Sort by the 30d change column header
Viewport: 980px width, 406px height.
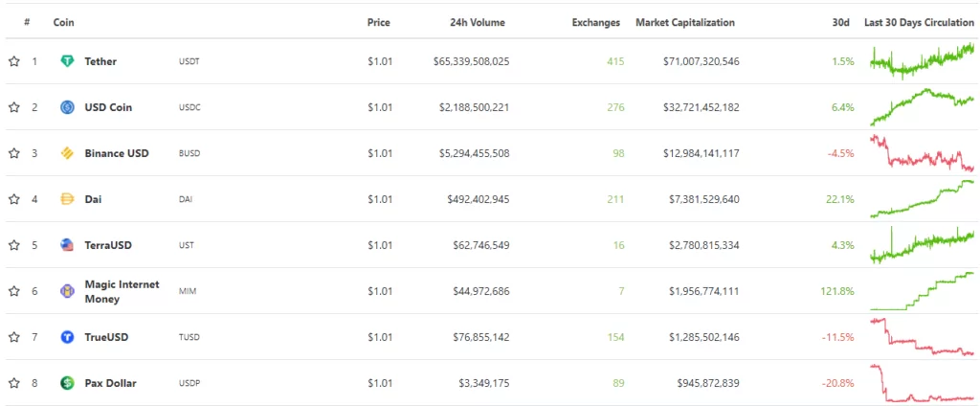coord(840,22)
